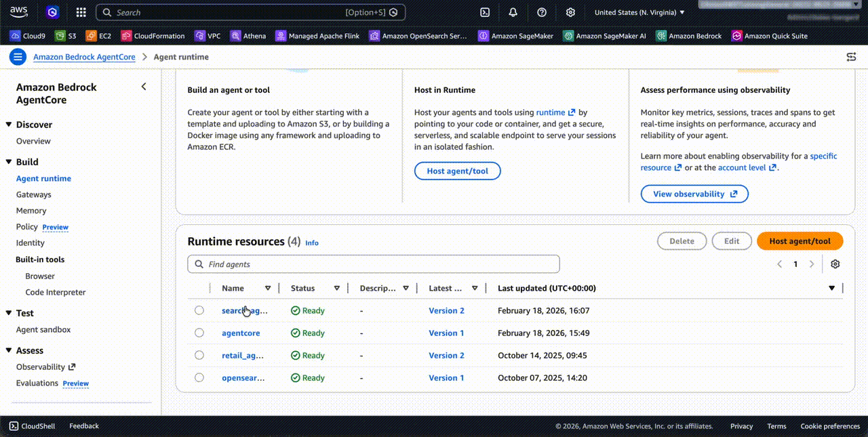This screenshot has width=868, height=437.
Task: Sort by Last updated column arrow
Action: click(x=832, y=288)
